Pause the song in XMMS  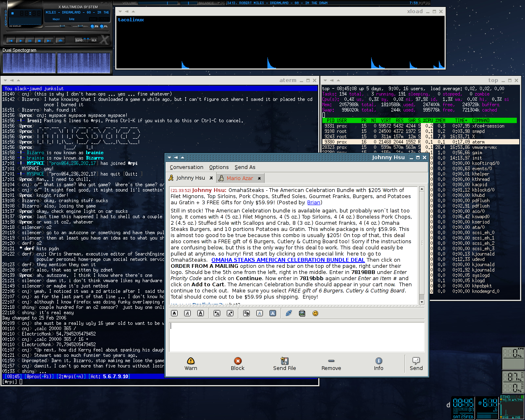point(30,40)
